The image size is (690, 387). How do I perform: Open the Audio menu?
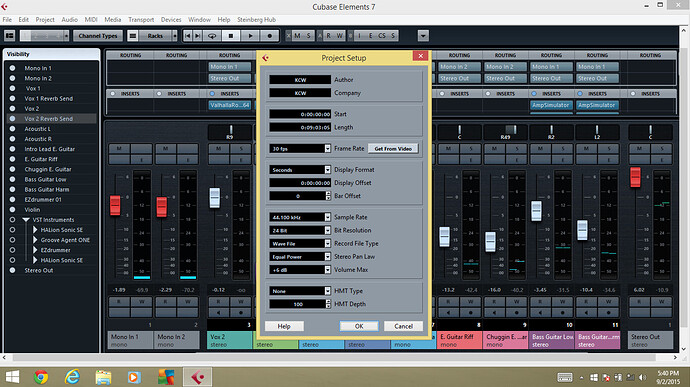pos(70,19)
